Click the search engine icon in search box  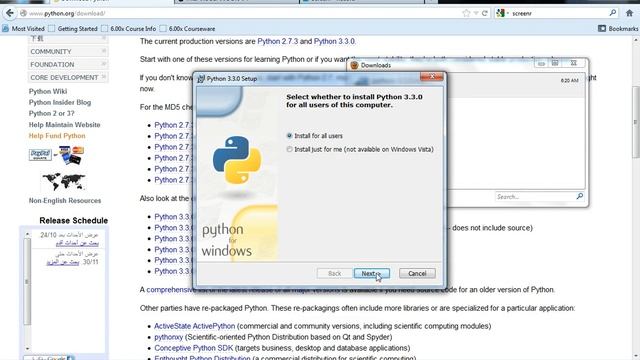[500, 13]
